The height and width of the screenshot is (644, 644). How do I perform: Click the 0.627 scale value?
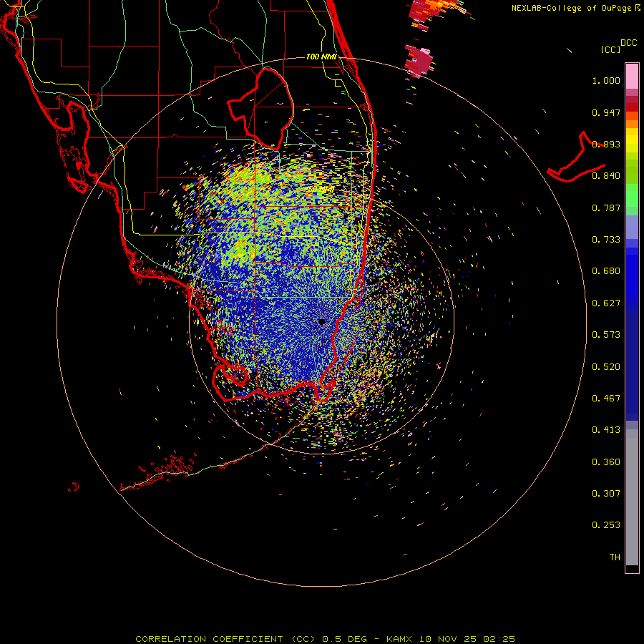[606, 303]
